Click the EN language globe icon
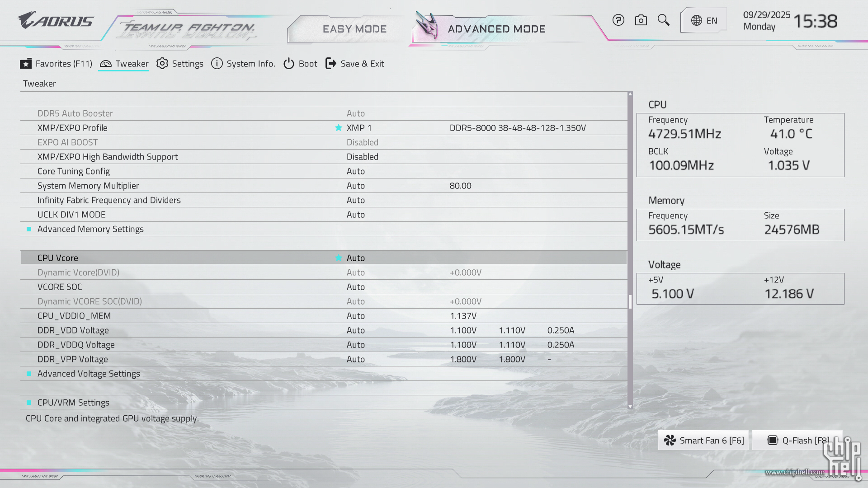Screen dimensions: 868x488 tap(697, 21)
